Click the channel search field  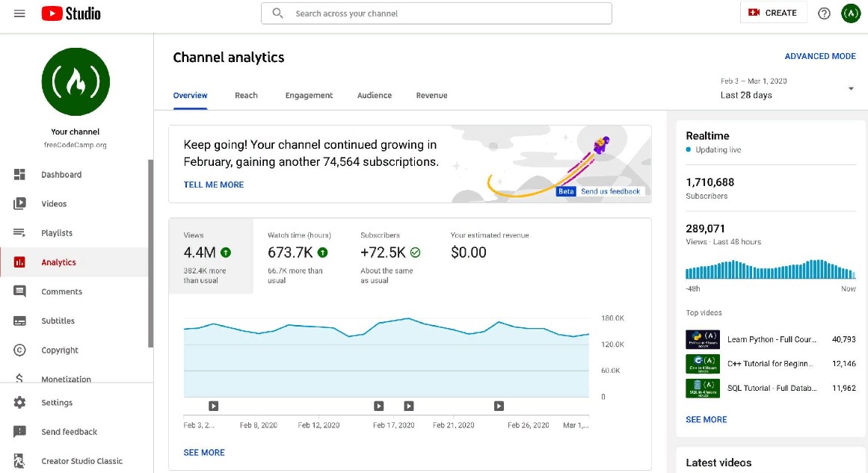coord(437,13)
